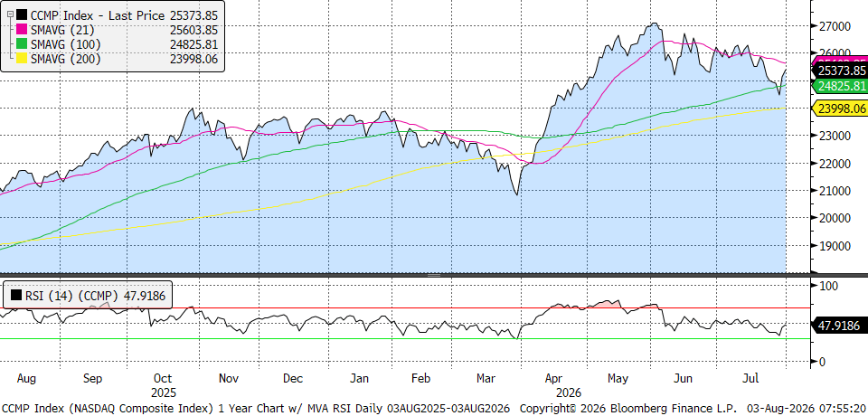Click the 'Feb' month label
The width and height of the screenshot is (868, 416).
pyautogui.click(x=420, y=380)
